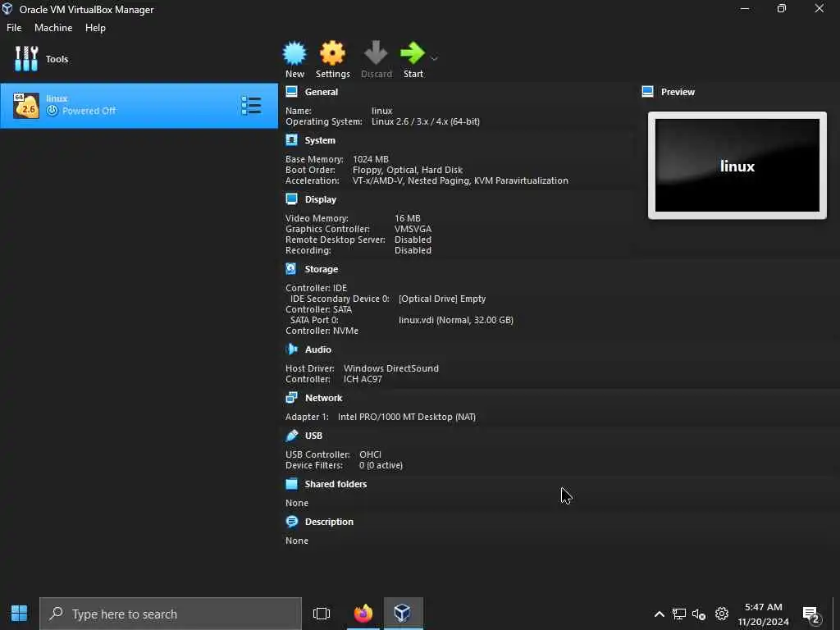Click the '1024 MB' base memory value

point(370,159)
